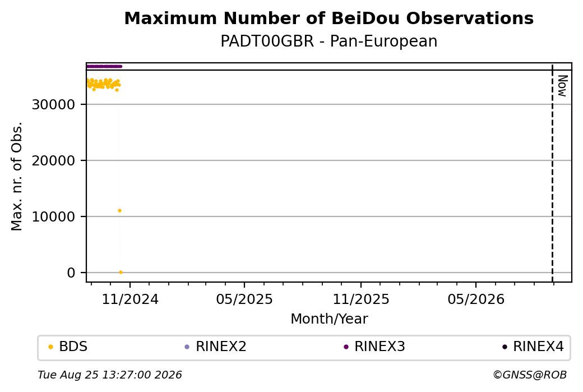Click the RINEX2 legend marker dot

[x=187, y=347]
